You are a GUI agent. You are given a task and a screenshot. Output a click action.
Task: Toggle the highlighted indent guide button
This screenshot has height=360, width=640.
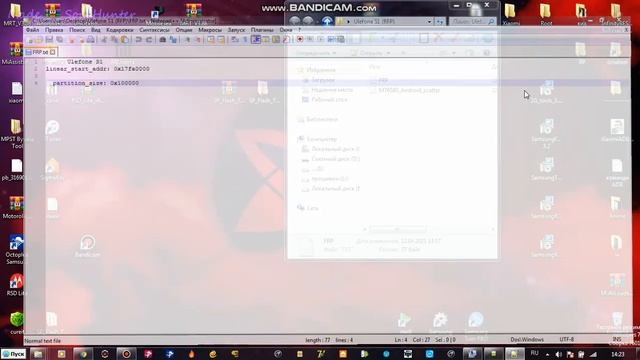click(x=256, y=40)
